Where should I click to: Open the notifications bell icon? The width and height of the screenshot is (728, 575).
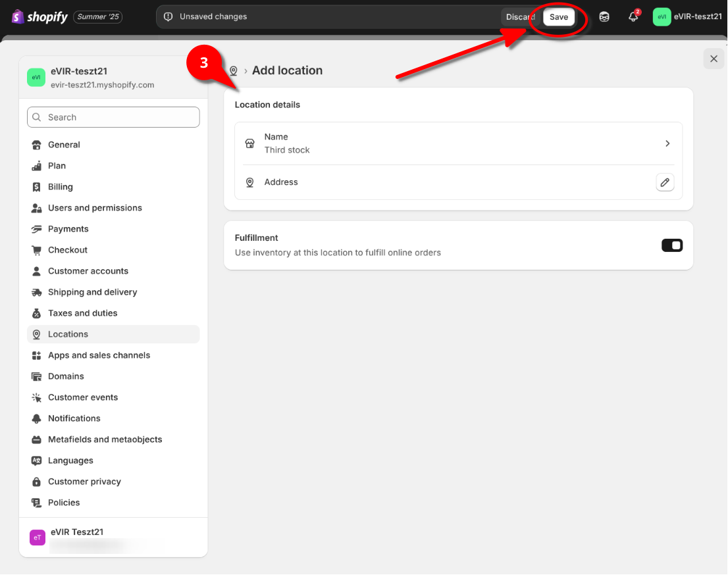click(633, 17)
